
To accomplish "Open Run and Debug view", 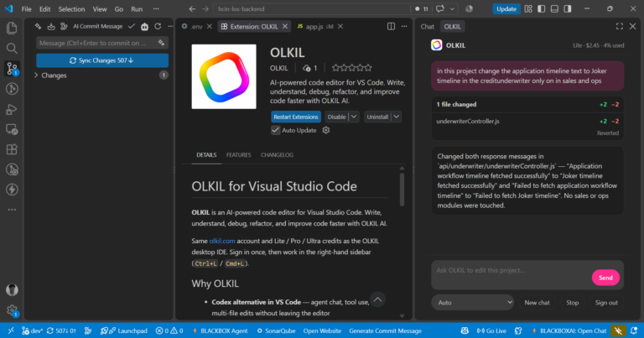I will (12, 109).
